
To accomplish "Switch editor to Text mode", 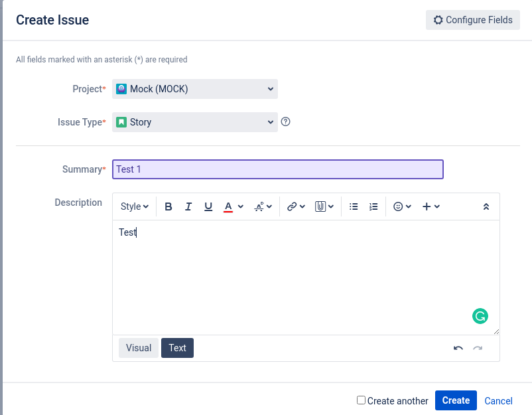I will point(178,348).
